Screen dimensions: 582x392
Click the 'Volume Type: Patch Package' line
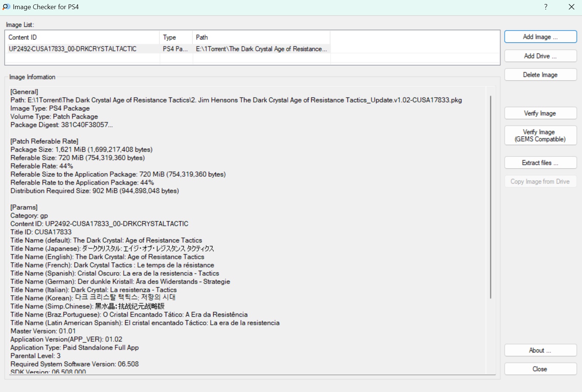(54, 117)
